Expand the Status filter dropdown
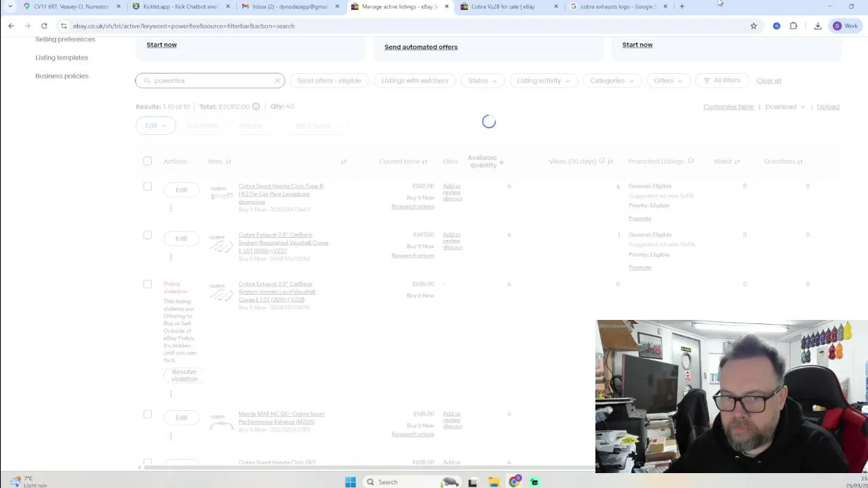 point(482,81)
